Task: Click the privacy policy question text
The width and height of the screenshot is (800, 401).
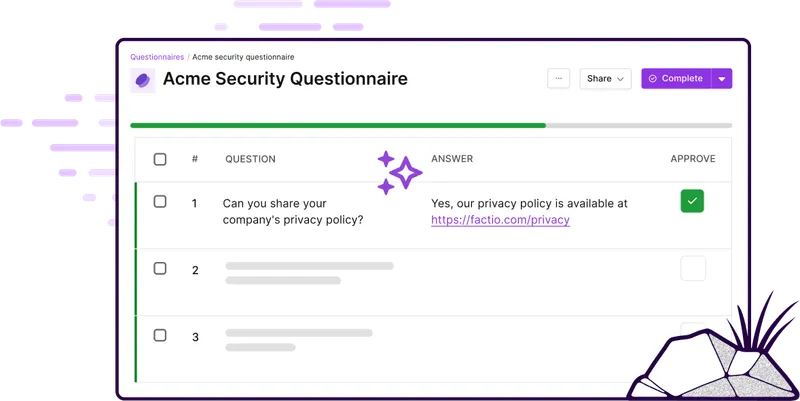Action: click(x=293, y=212)
